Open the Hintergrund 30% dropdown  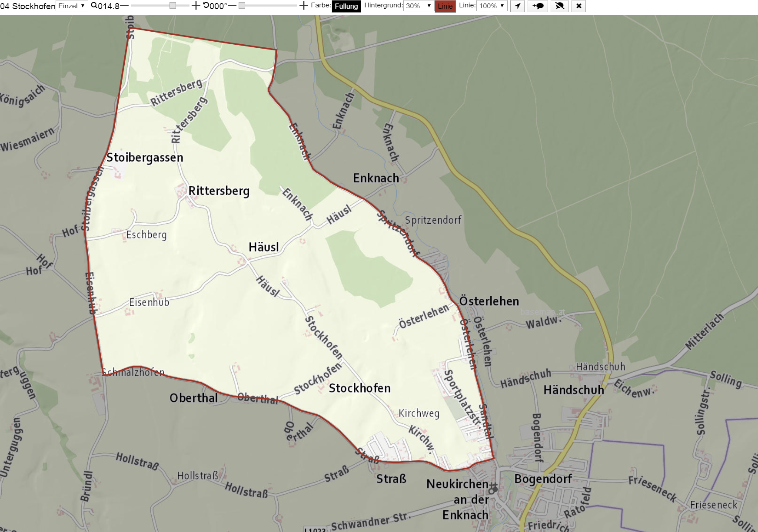[419, 6]
